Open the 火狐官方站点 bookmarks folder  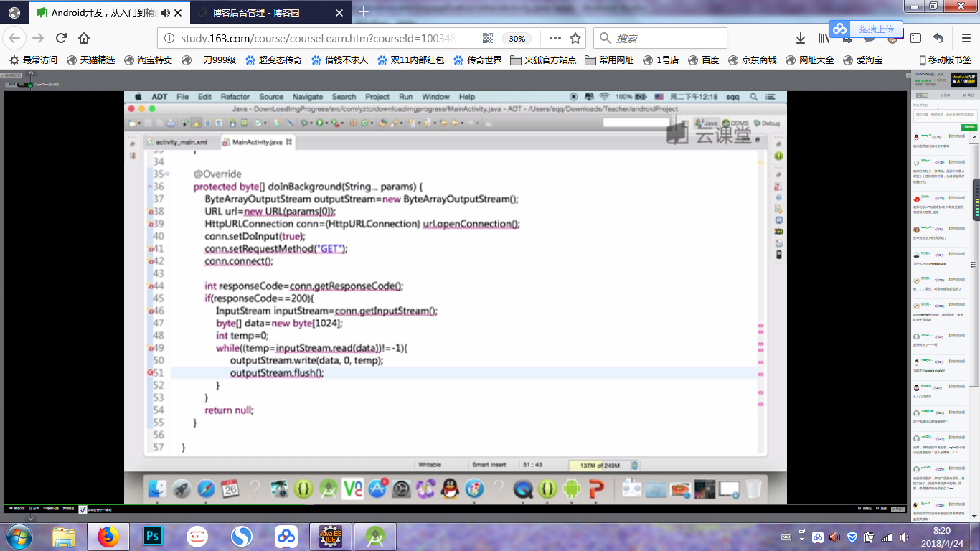543,60
